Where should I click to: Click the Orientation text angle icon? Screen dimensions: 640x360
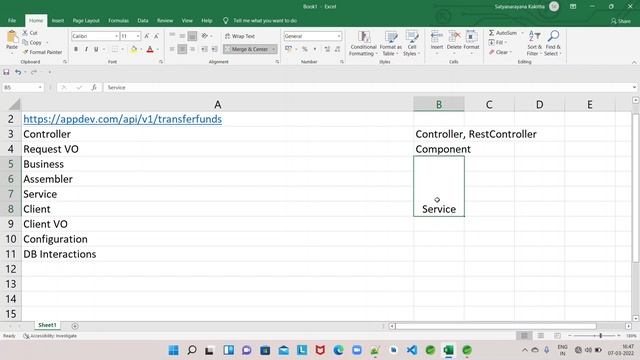[x=204, y=36]
